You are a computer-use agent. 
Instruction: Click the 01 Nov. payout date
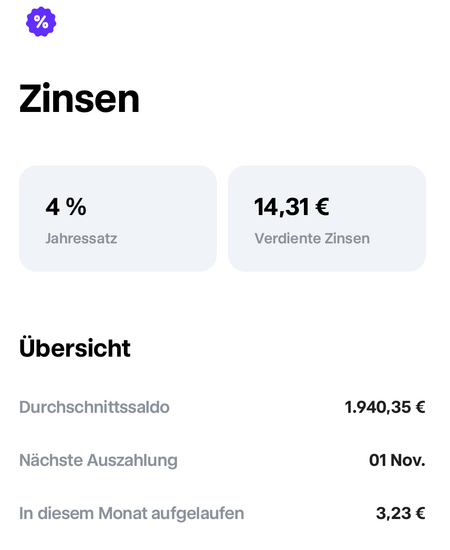point(397,460)
